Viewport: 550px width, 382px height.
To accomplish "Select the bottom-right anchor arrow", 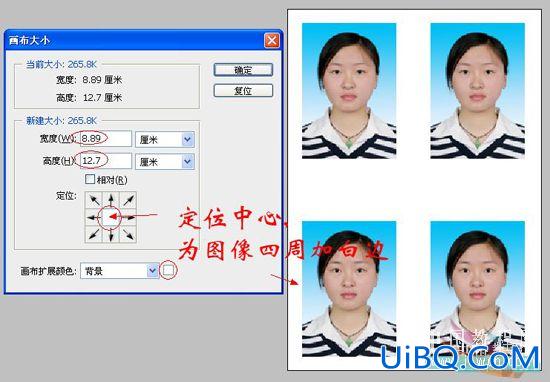I will pyautogui.click(x=128, y=234).
